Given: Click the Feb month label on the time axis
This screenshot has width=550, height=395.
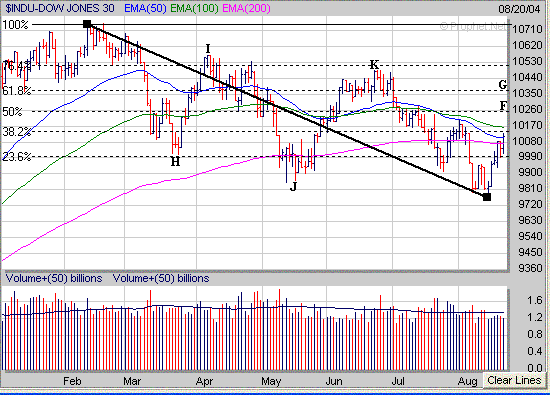Looking at the screenshot, I should pyautogui.click(x=72, y=381).
